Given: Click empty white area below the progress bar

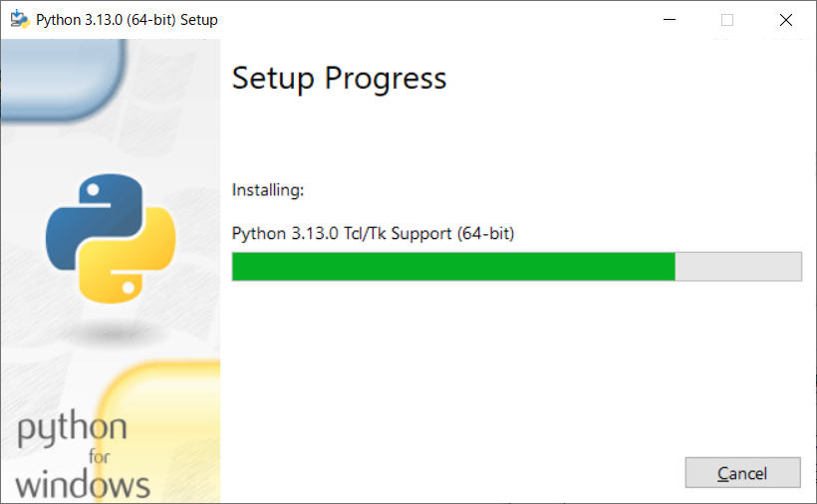Looking at the screenshot, I should (x=516, y=365).
